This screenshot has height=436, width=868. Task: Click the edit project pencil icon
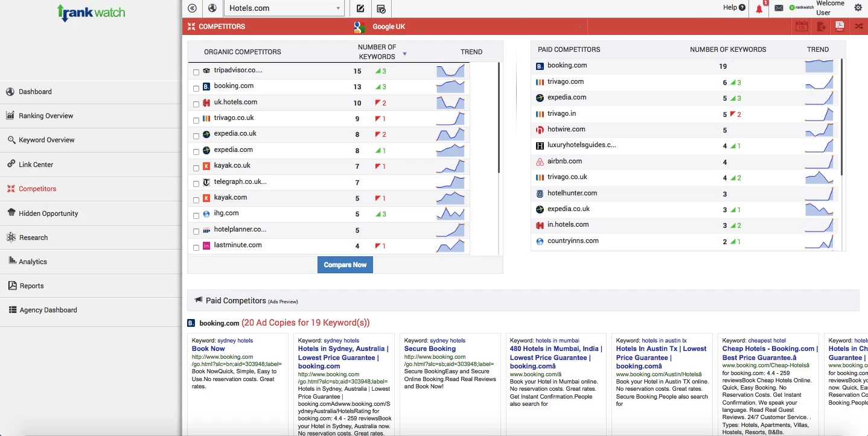tap(360, 8)
